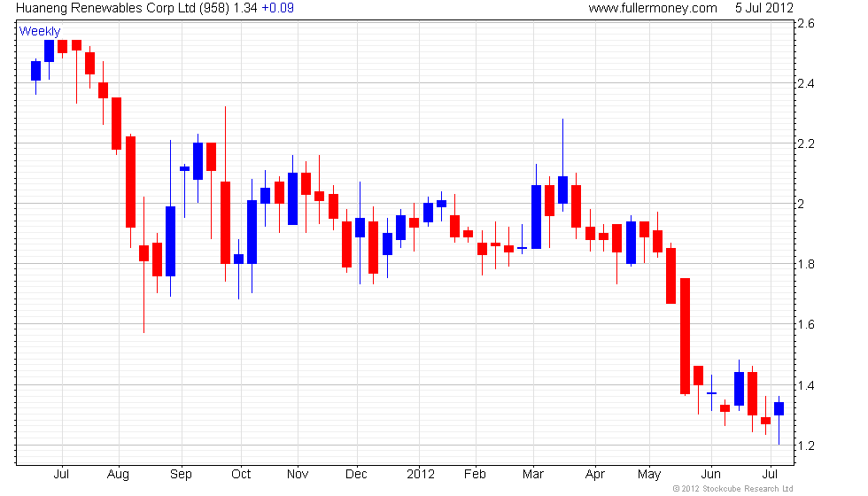
Task: Click the chart title 'Huaneng Renewables Corp Ltd (958)'
Action: (122, 8)
